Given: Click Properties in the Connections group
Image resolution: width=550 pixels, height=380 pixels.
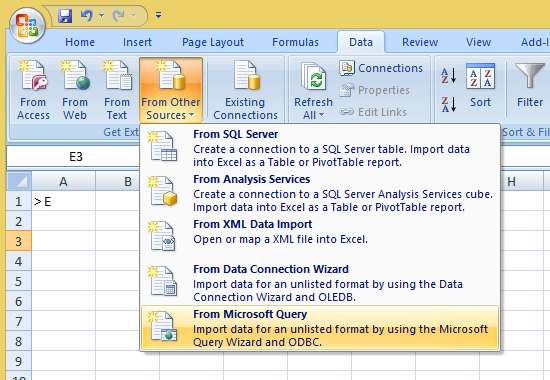Looking at the screenshot, I should 374,90.
